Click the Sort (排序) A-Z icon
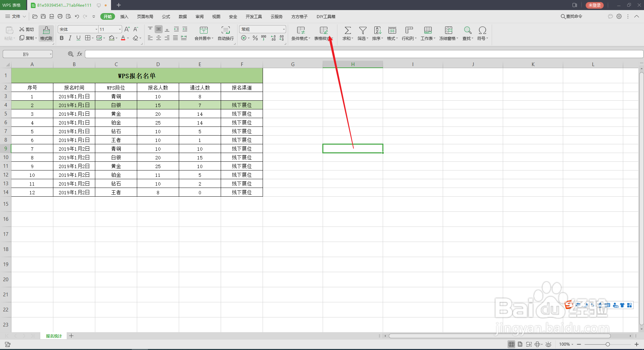Image resolution: width=644 pixels, height=350 pixels. 377,31
